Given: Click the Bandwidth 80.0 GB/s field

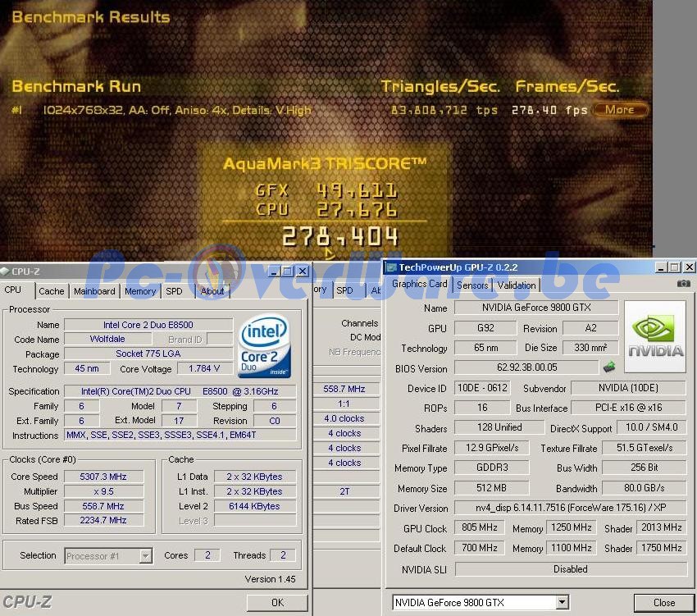Looking at the screenshot, I should [x=645, y=488].
